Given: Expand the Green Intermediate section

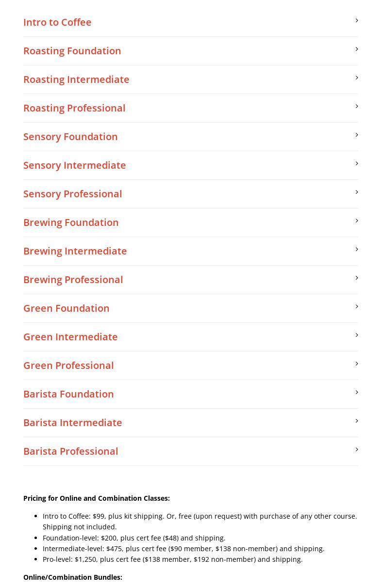Looking at the screenshot, I should pos(70,337).
